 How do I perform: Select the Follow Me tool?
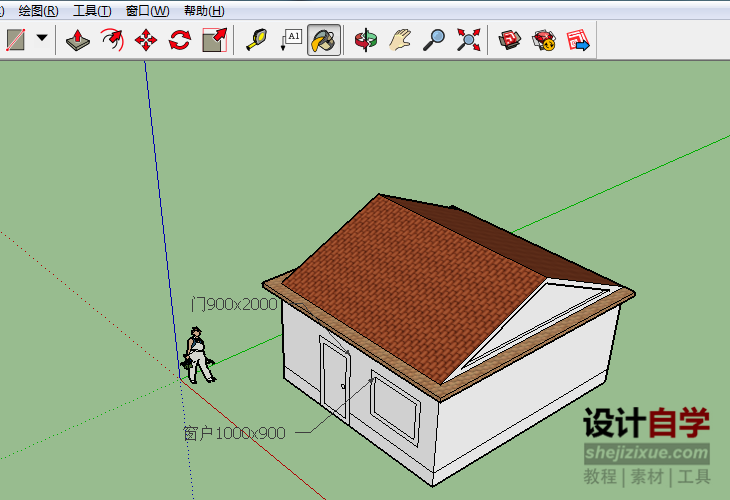112,40
